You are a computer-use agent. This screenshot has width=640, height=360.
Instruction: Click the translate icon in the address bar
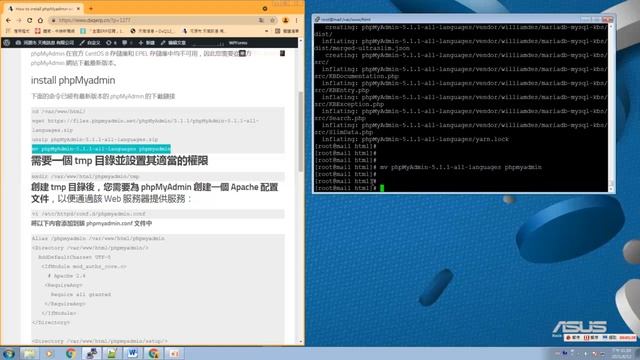pyautogui.click(x=261, y=20)
